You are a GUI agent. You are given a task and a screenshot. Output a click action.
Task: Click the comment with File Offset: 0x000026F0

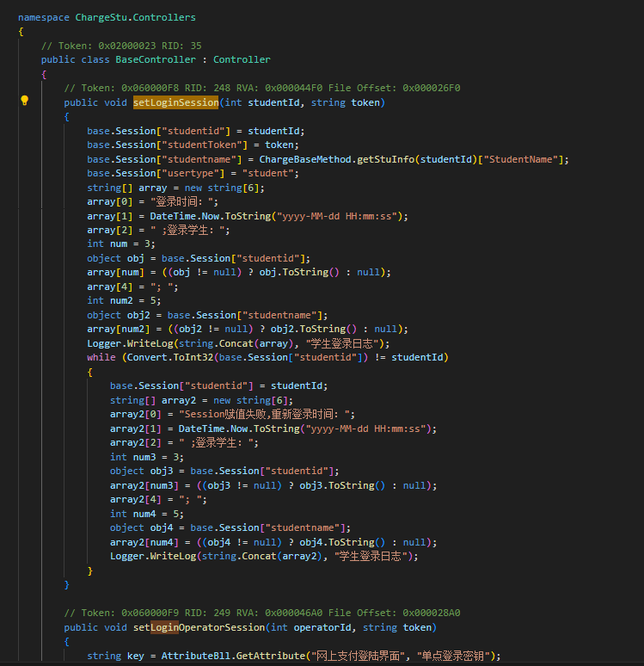click(x=262, y=88)
